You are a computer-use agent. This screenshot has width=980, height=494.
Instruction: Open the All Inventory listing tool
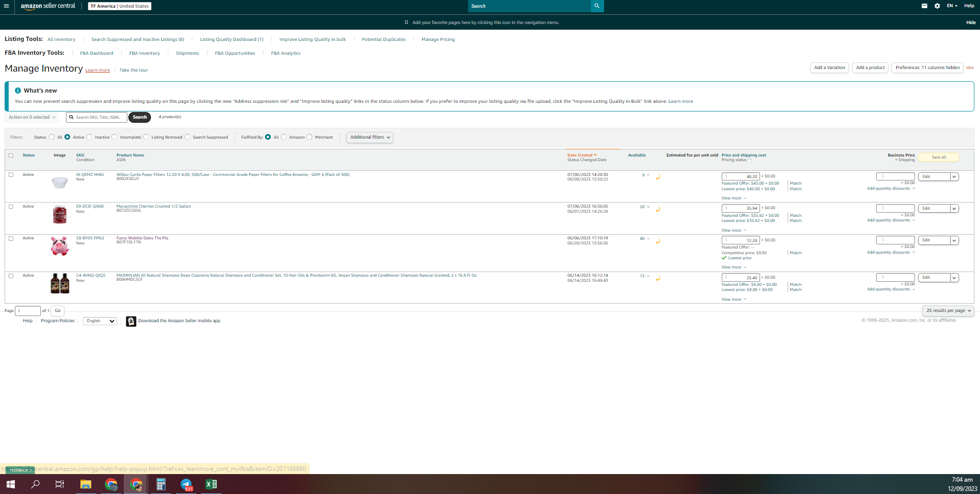61,39
